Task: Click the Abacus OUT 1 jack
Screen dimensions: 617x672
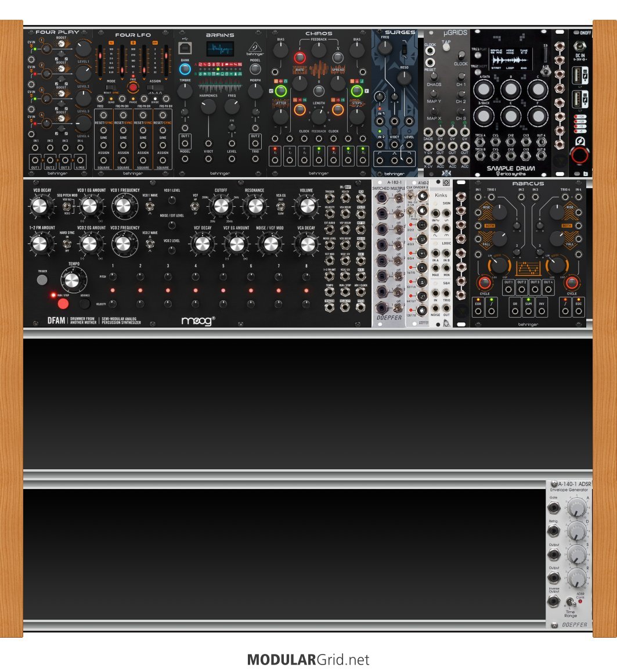Action: tap(508, 289)
